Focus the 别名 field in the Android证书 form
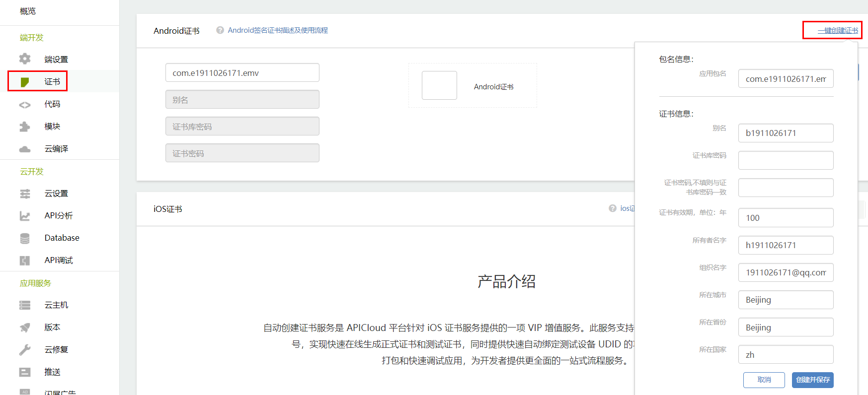 click(242, 99)
